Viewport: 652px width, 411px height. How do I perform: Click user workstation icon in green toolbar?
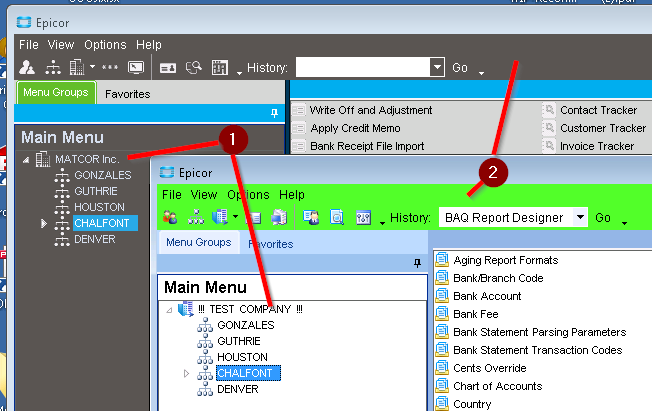point(311,217)
